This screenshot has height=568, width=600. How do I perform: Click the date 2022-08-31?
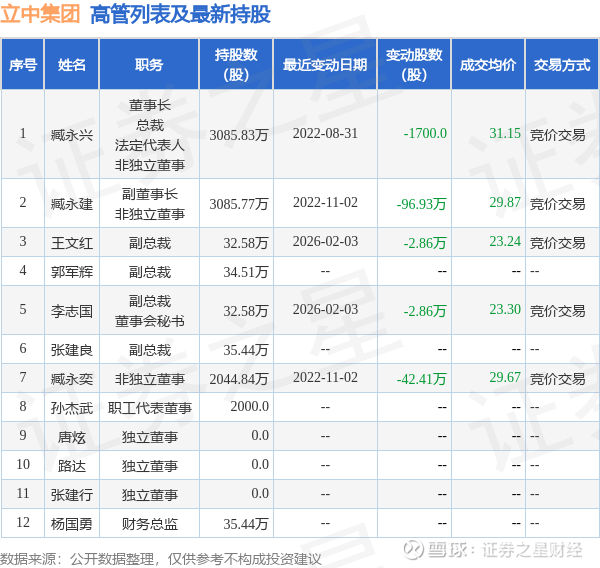point(325,134)
